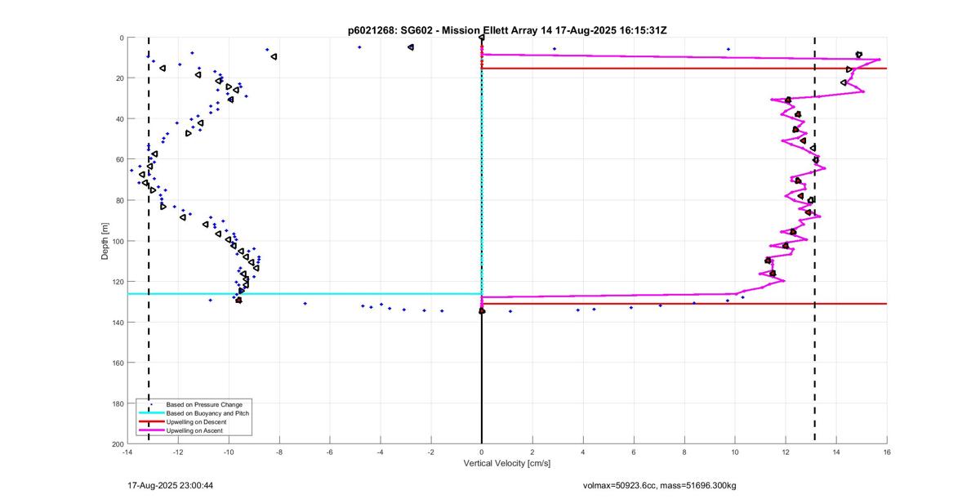The height and width of the screenshot is (499, 980).
Task: Click the cyan line sample in the legend
Action: point(151,413)
